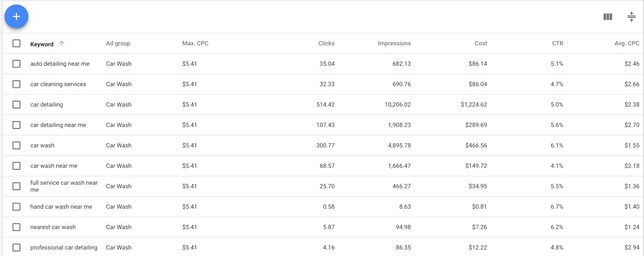Sort the table by Cost column
The height and width of the screenshot is (256, 644).
click(480, 43)
